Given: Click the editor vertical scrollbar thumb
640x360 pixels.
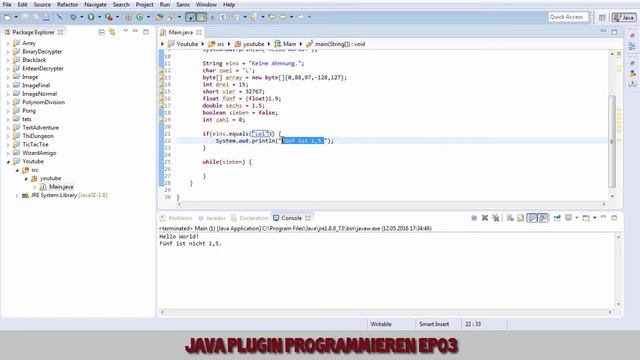Looking at the screenshot, I should pyautogui.click(x=612, y=142).
